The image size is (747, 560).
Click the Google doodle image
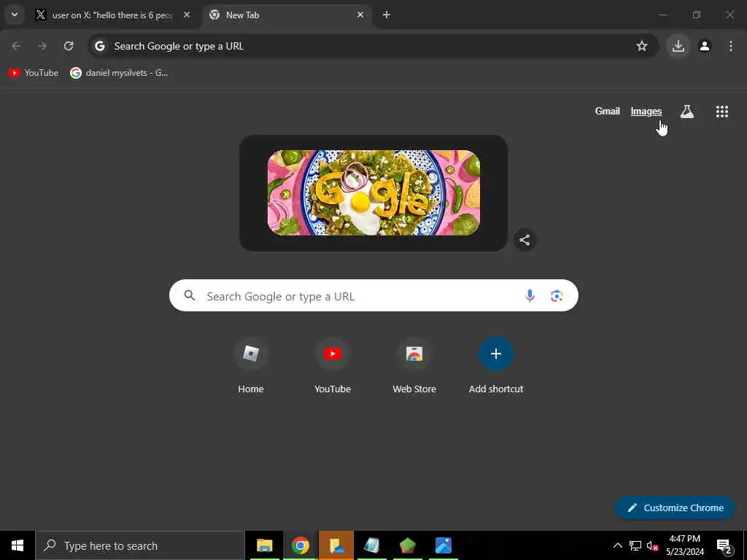click(x=373, y=192)
